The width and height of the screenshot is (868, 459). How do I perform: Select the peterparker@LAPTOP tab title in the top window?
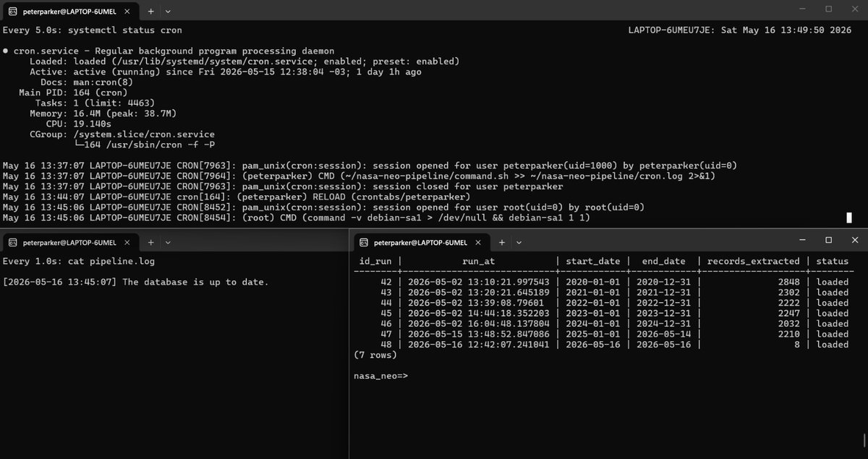click(69, 11)
